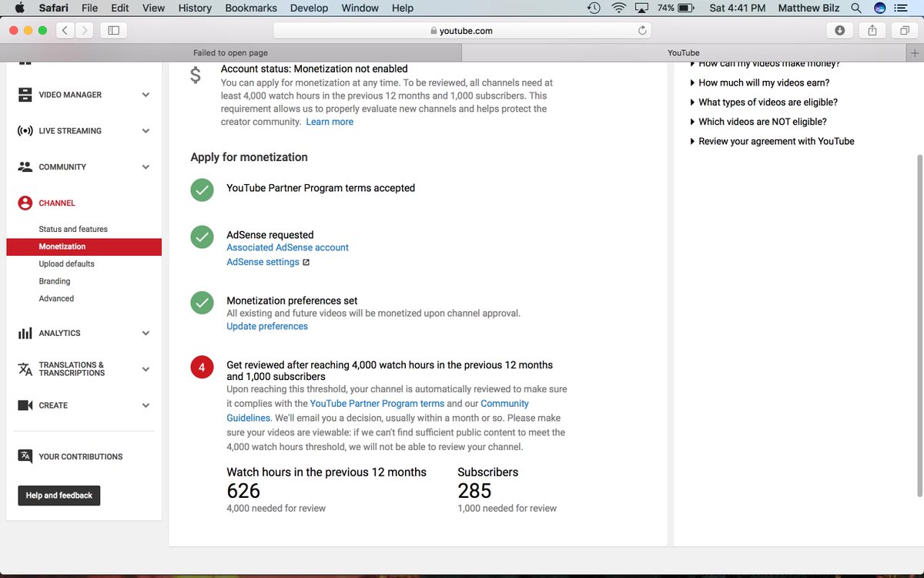The width and height of the screenshot is (924, 578).
Task: Open Status and features in sidebar
Action: pos(73,230)
